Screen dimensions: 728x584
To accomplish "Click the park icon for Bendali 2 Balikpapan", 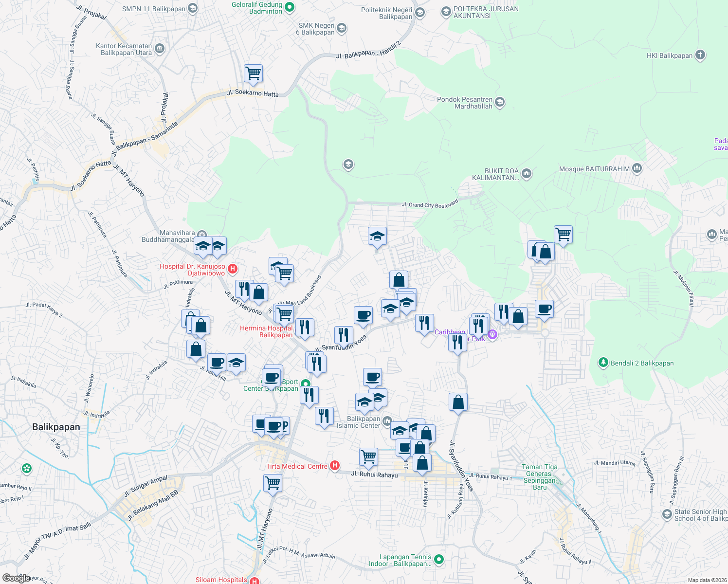I will (603, 362).
